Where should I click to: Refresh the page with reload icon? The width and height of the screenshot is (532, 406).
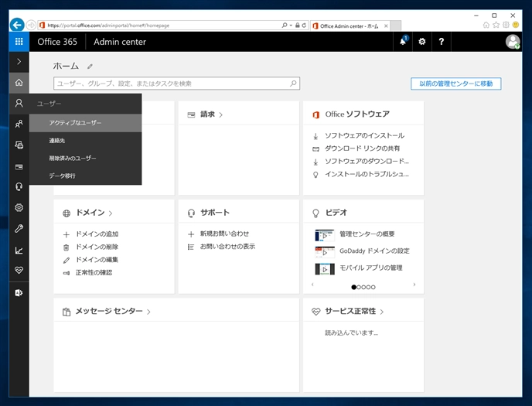pyautogui.click(x=304, y=25)
